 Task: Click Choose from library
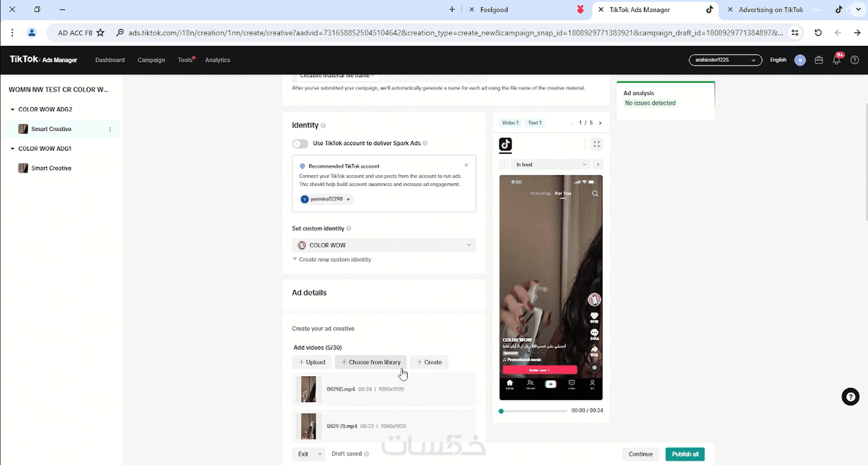[x=371, y=362]
